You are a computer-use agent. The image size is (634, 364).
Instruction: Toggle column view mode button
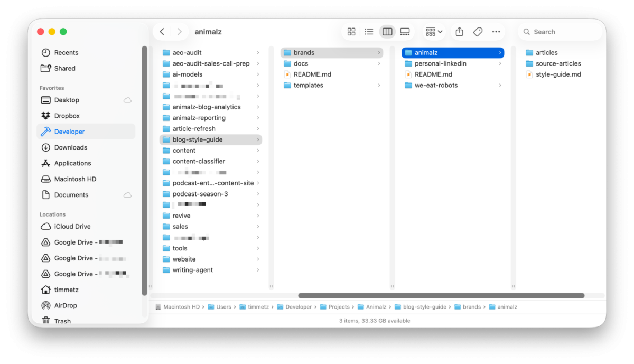387,32
